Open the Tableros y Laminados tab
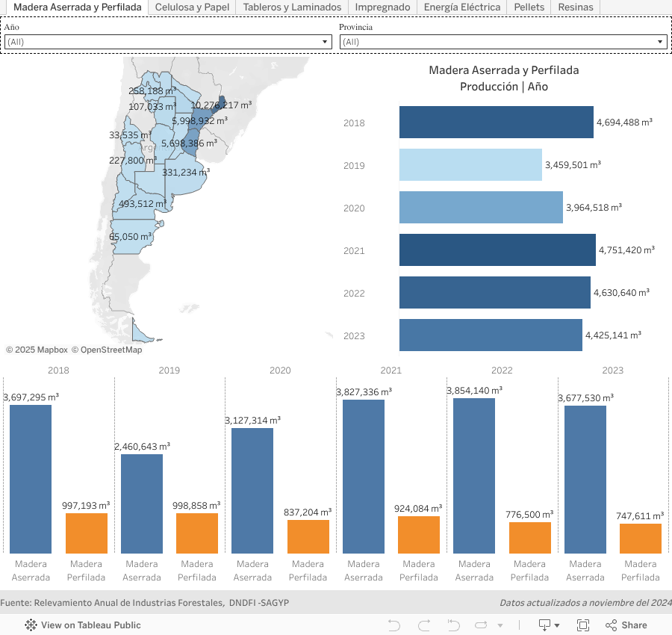This screenshot has height=635, width=672. point(292,7)
